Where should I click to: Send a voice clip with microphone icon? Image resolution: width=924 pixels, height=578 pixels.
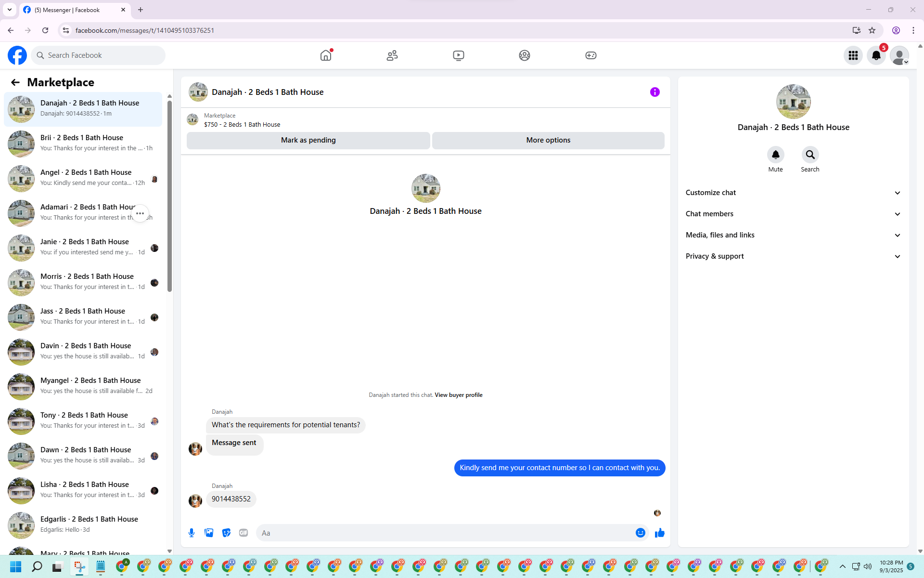click(192, 533)
